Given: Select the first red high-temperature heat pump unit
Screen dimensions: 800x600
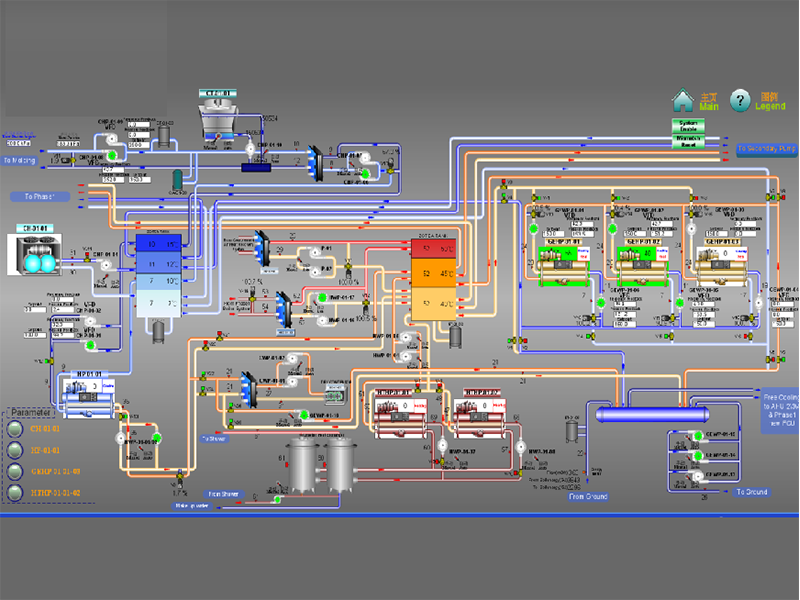Looking at the screenshot, I should point(401,417).
